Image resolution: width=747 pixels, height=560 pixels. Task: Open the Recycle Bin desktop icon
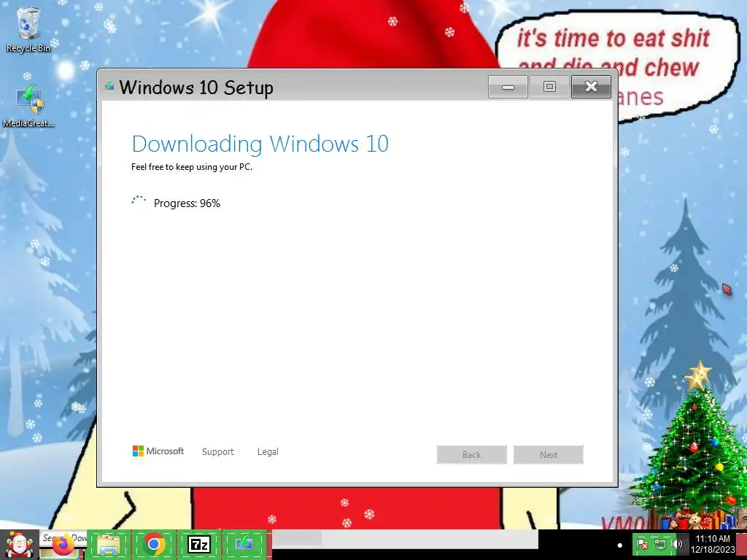click(x=28, y=29)
